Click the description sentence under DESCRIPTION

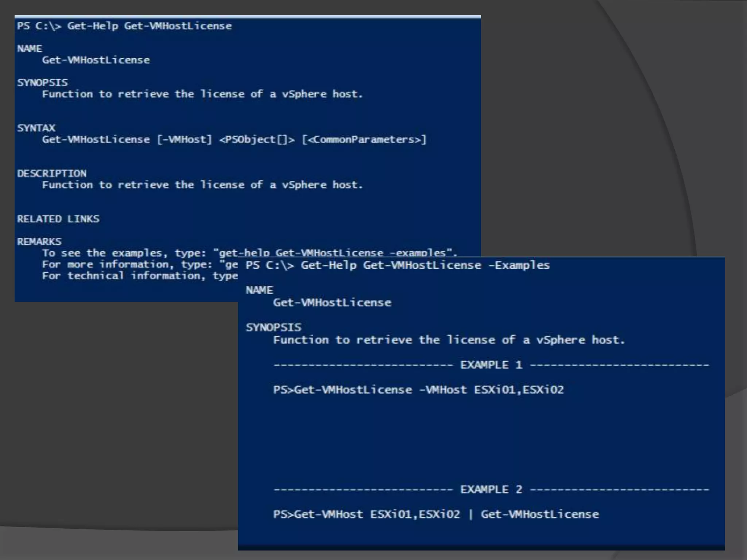202,185
